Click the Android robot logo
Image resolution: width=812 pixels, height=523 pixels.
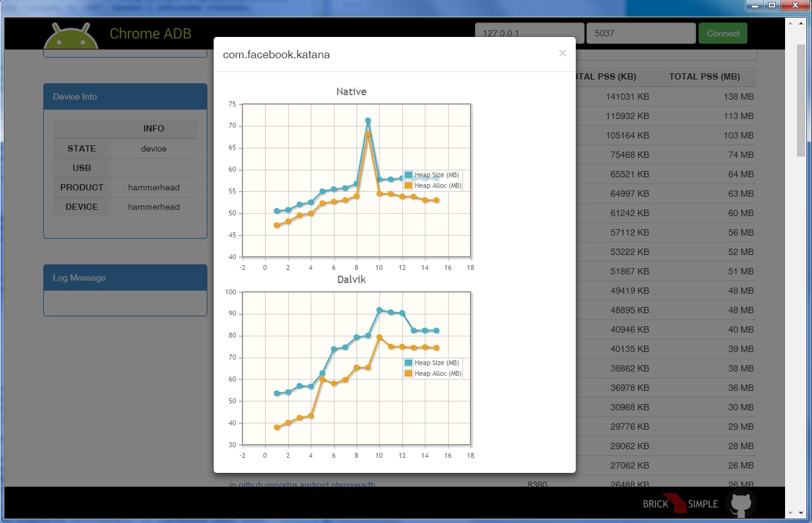[x=71, y=36]
